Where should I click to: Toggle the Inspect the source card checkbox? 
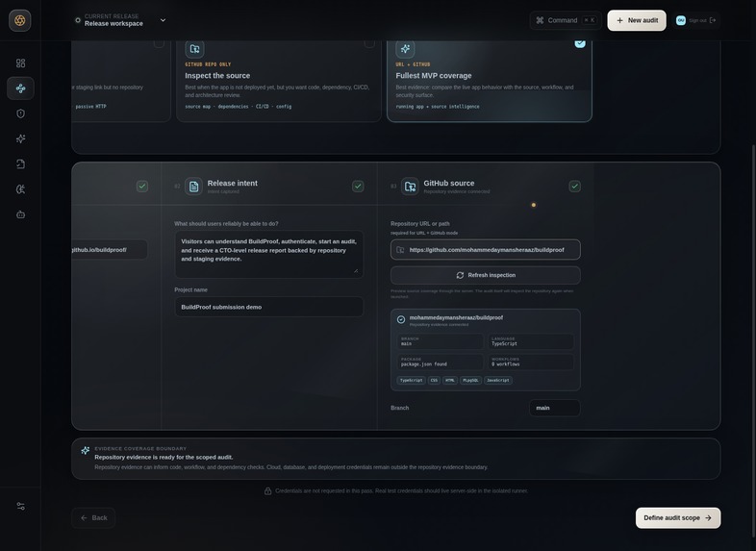click(369, 43)
